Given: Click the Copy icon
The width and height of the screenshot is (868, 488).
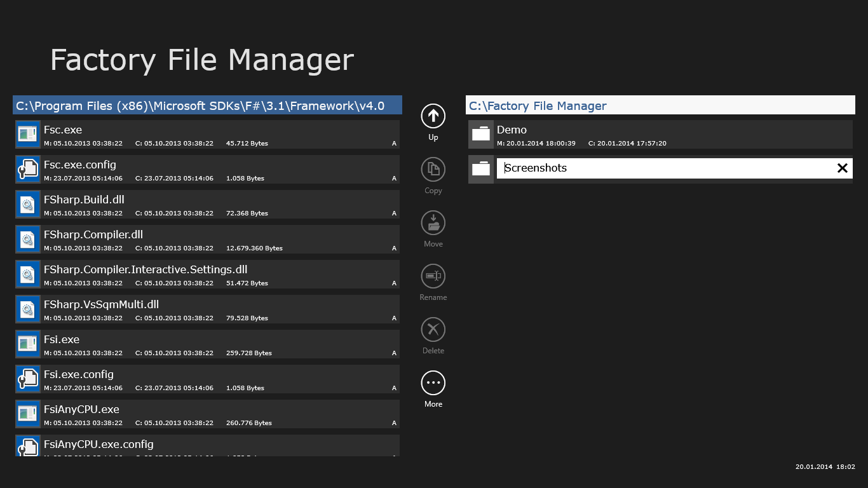Looking at the screenshot, I should click(x=433, y=170).
